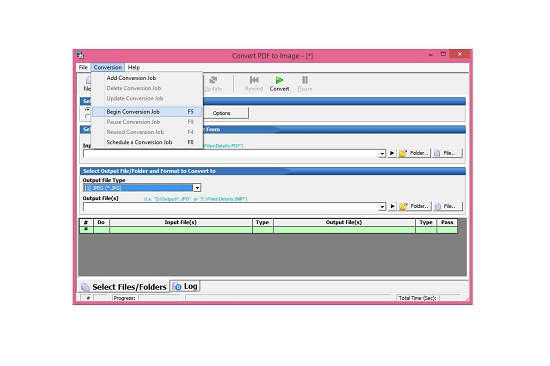Expand the input file path dropdown
This screenshot has width=550, height=366.
coord(382,154)
